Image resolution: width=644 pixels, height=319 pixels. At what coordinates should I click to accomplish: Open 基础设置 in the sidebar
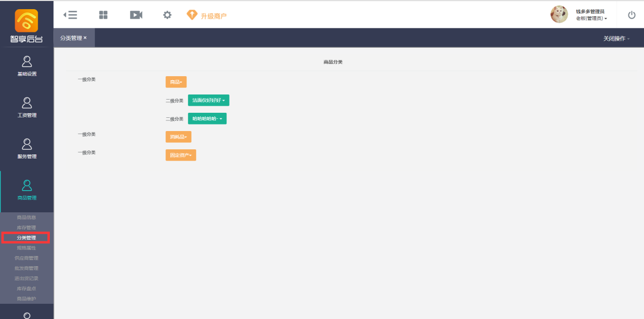tap(27, 67)
